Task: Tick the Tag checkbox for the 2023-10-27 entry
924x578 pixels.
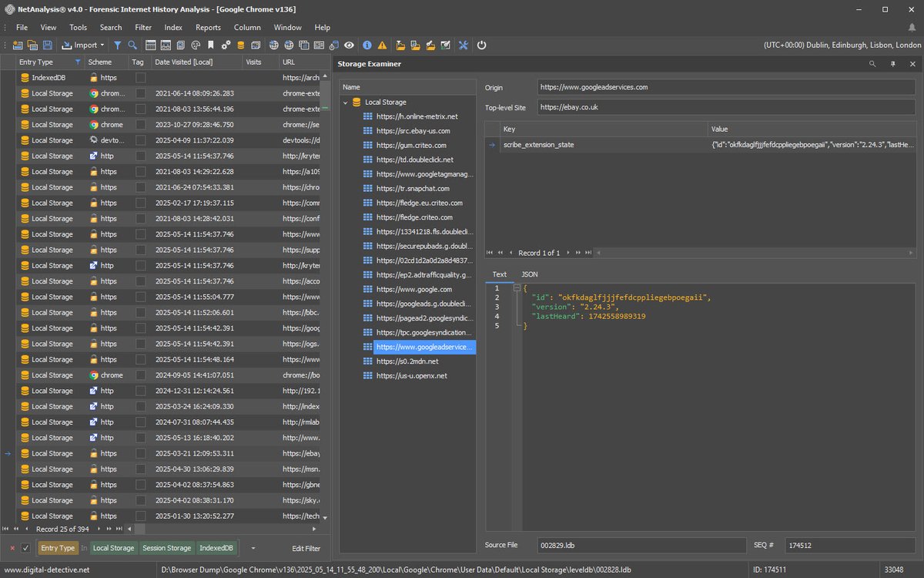Action: (140, 125)
